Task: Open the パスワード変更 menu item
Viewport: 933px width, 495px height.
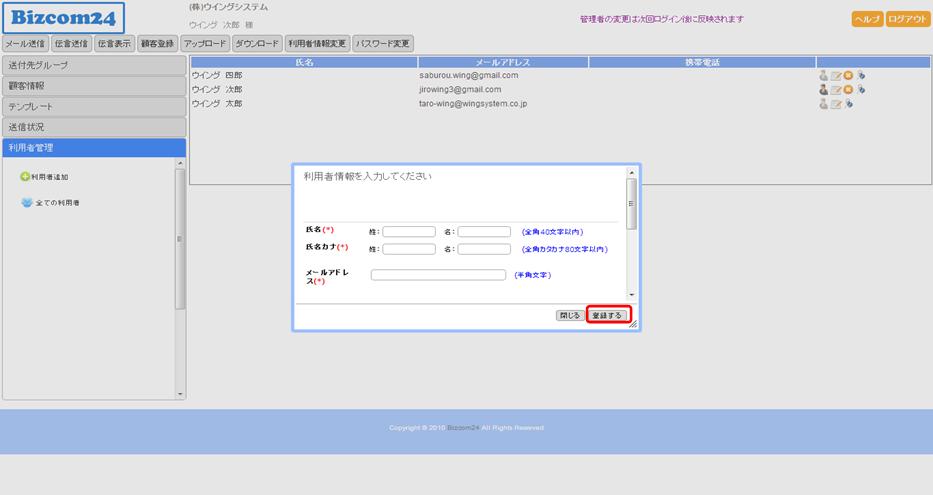Action: (x=383, y=44)
